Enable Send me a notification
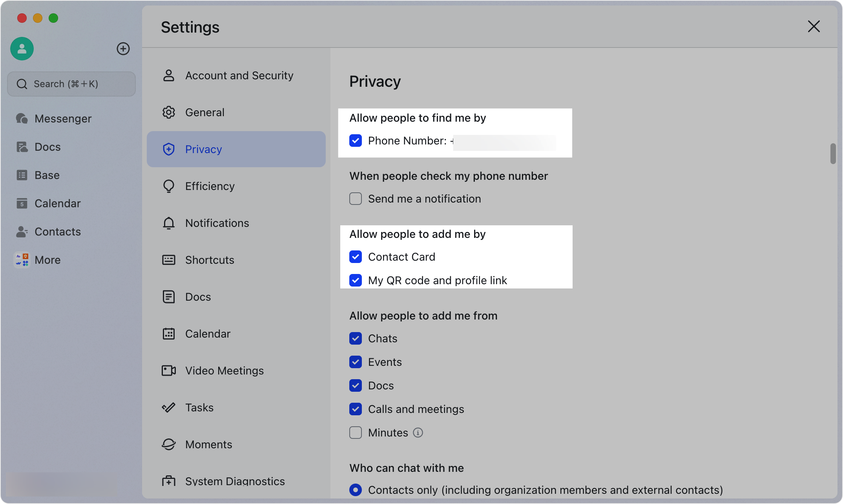The image size is (843, 504). pos(355,199)
